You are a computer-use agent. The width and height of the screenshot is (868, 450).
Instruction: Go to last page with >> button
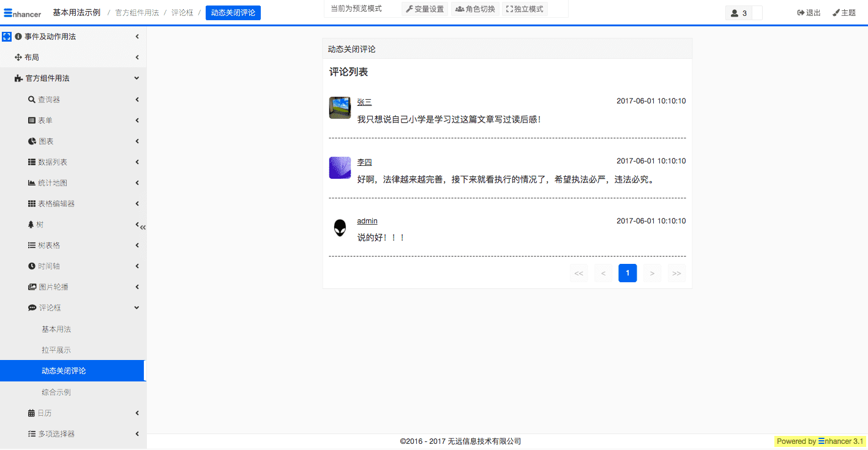click(676, 274)
